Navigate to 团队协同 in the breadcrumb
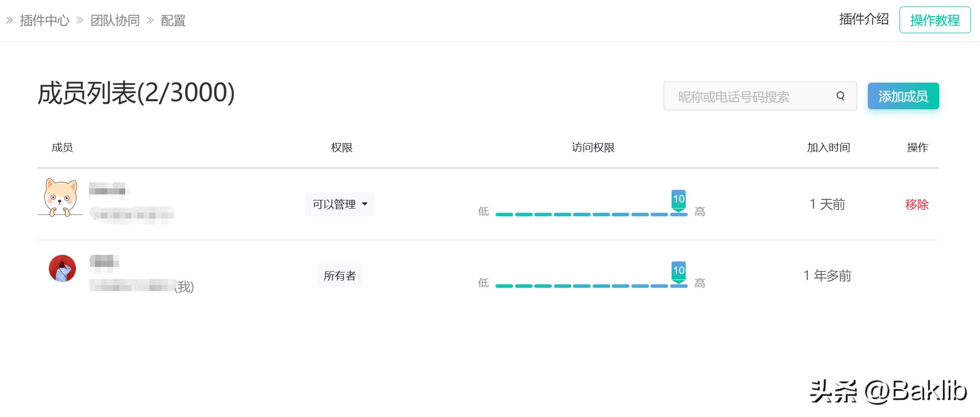980x417 pixels. (115, 21)
